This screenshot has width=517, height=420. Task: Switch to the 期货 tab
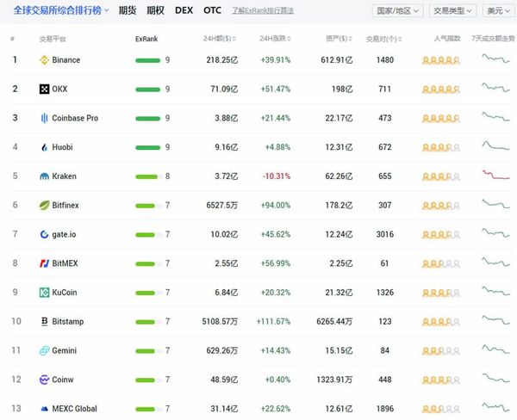point(128,10)
